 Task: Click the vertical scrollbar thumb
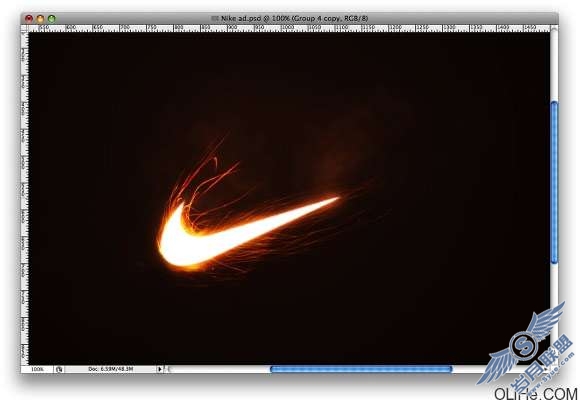coord(554,182)
